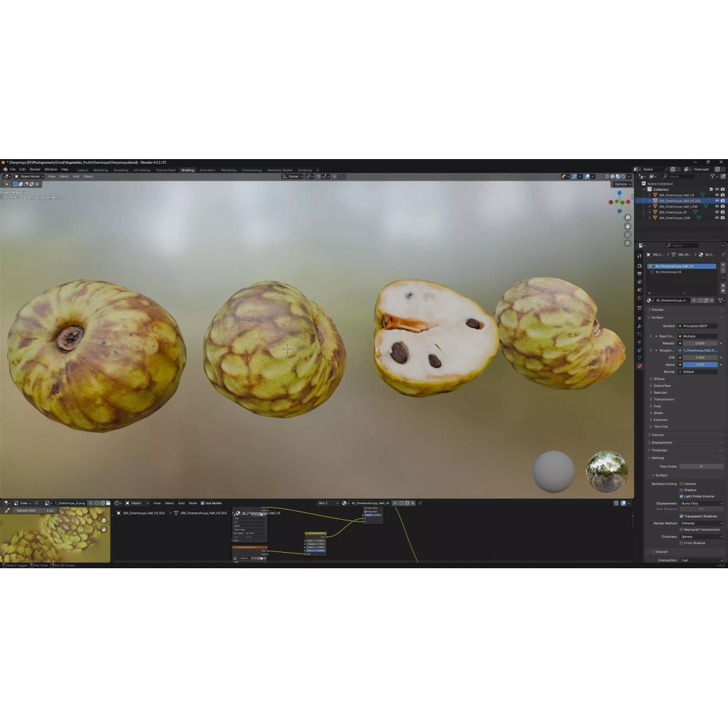
Task: Open Thickness Sphere dropdown
Action: 701,537
